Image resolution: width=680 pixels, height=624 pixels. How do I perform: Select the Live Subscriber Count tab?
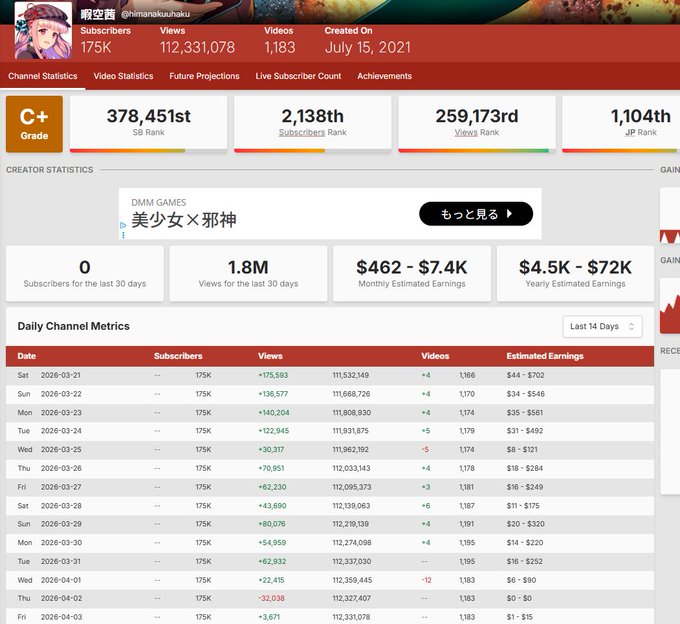[298, 76]
